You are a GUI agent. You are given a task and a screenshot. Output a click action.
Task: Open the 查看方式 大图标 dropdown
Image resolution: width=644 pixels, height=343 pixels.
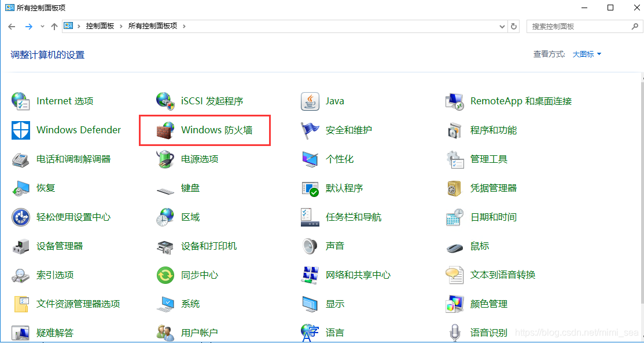587,54
